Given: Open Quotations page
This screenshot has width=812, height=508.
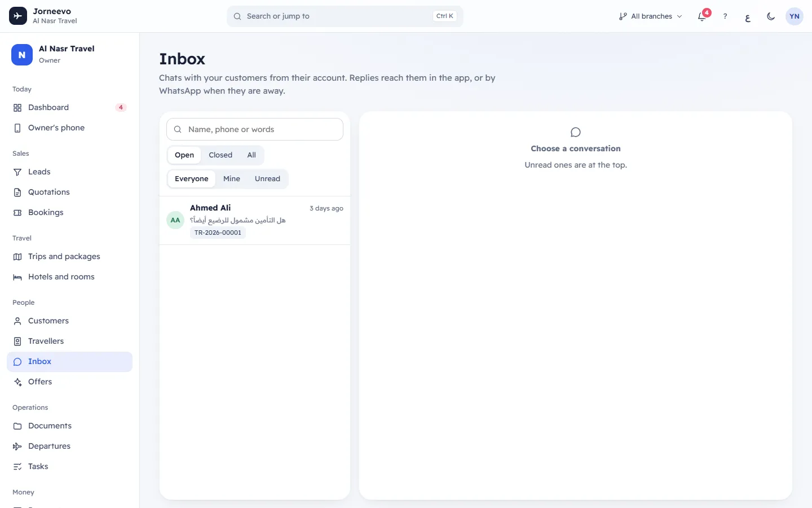Looking at the screenshot, I should pos(69,192).
